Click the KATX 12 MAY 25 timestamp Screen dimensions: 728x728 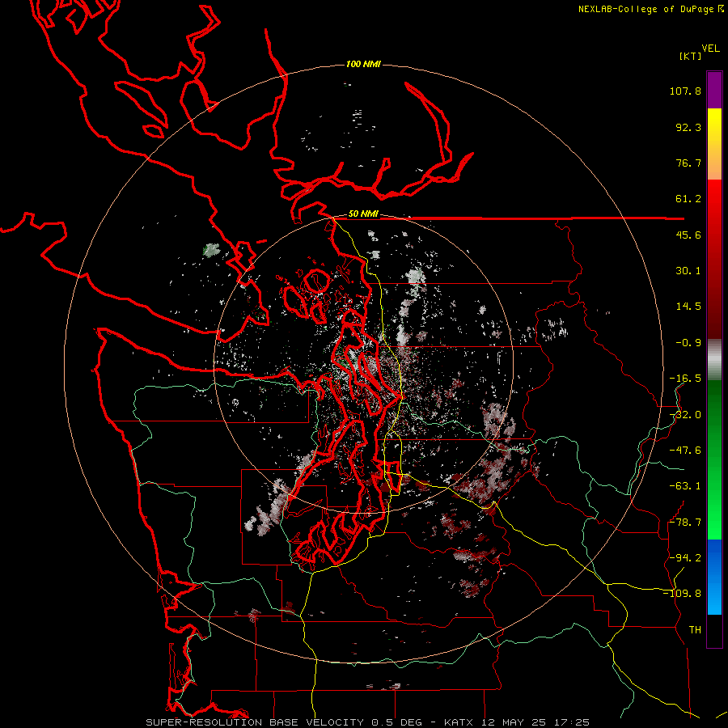[x=516, y=722]
